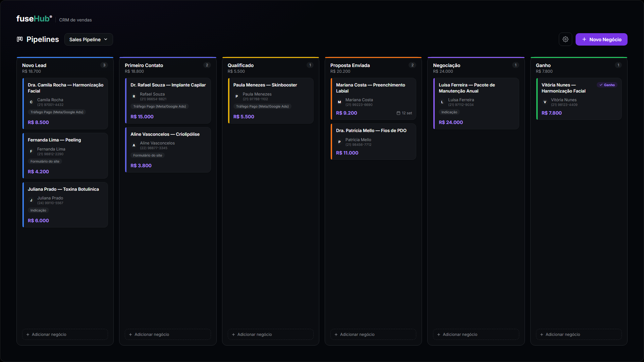Click Fernanda Lima avatar letter F
Viewport: 644px width, 362px height.
coord(31,151)
